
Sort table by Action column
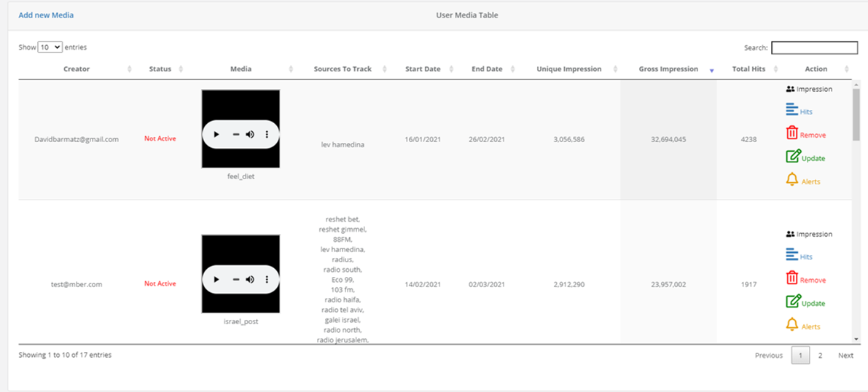pyautogui.click(x=816, y=69)
